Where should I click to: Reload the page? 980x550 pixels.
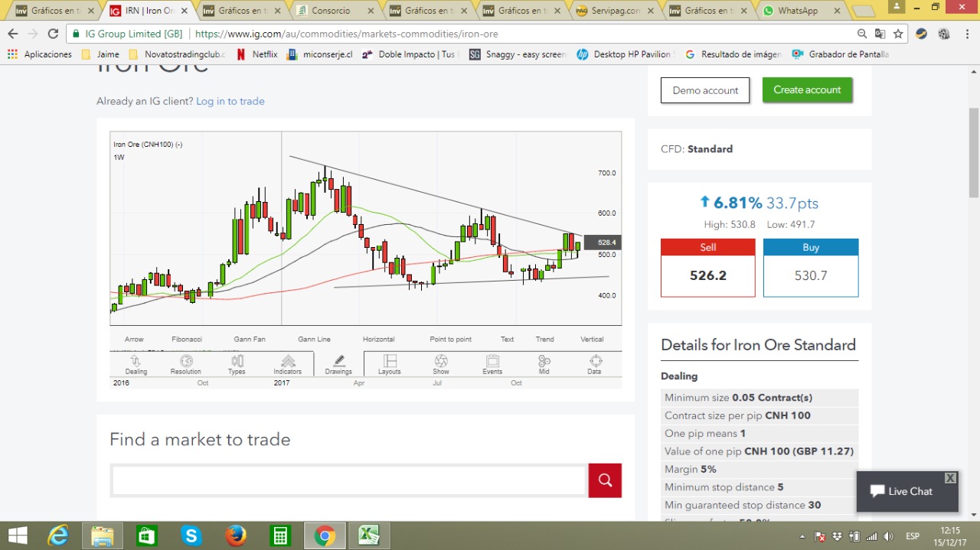pos(53,34)
